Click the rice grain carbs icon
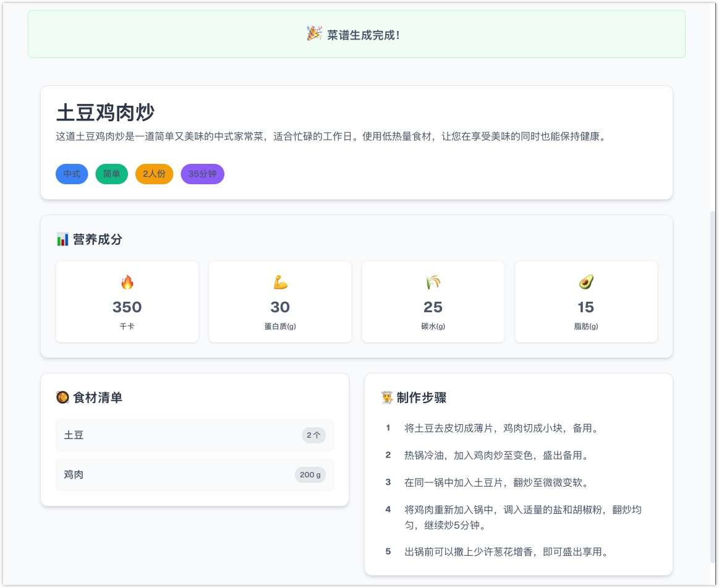 click(433, 283)
